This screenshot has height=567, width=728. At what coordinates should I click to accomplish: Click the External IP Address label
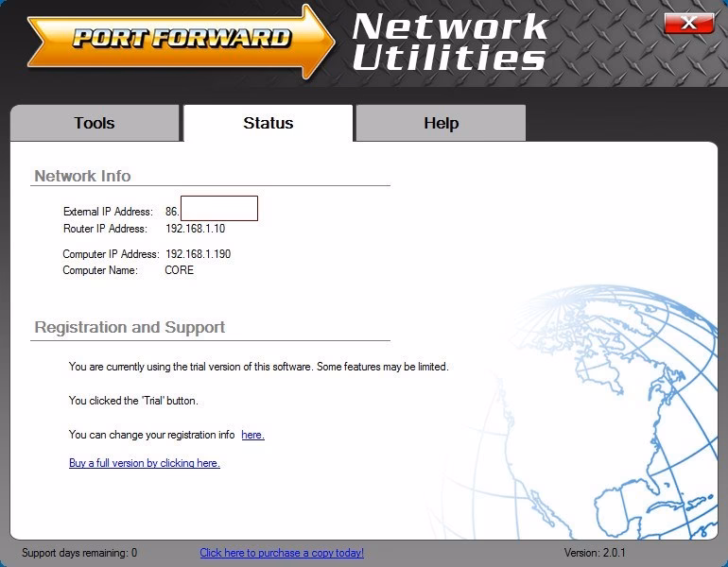(x=108, y=212)
